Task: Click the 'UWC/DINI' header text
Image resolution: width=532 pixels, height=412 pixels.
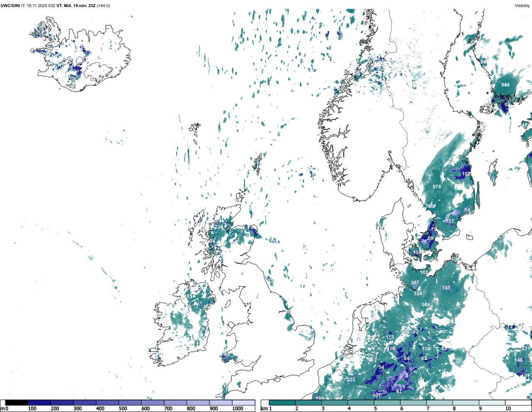Action: [10, 6]
